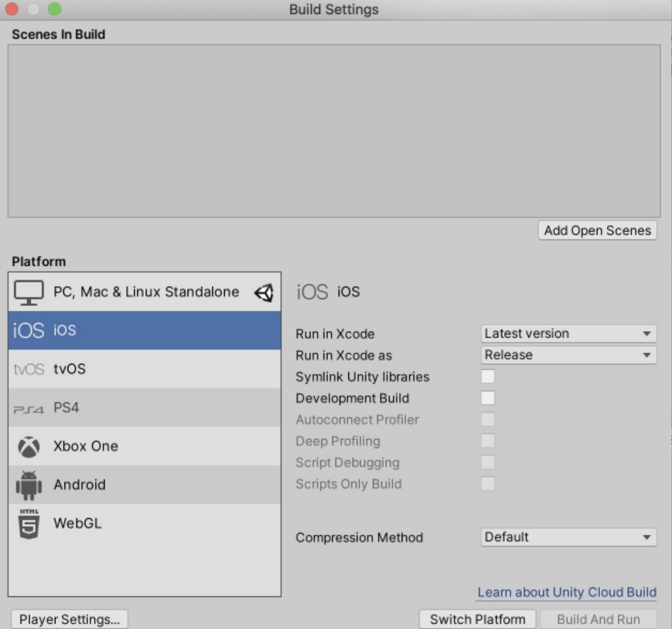The height and width of the screenshot is (629, 672).
Task: Click the tvOS platform logo icon
Action: point(29,369)
